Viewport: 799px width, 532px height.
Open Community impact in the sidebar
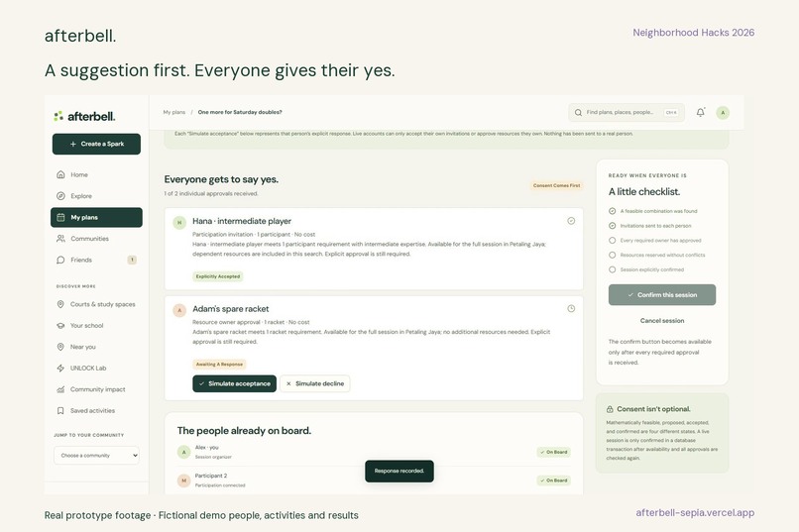coord(96,389)
